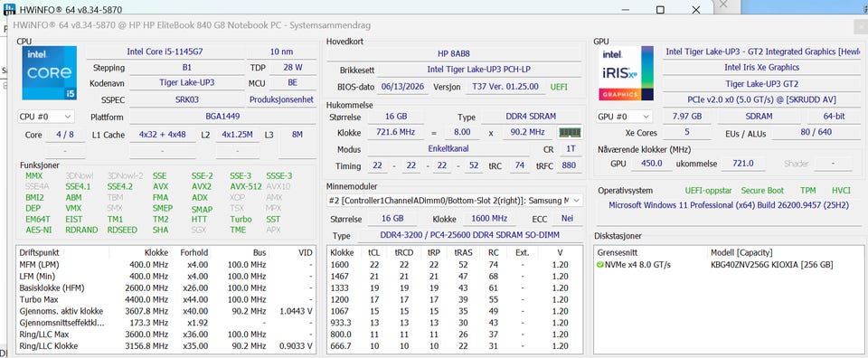Select the Turbo Max operating point row
868x358 pixels.
(165, 299)
